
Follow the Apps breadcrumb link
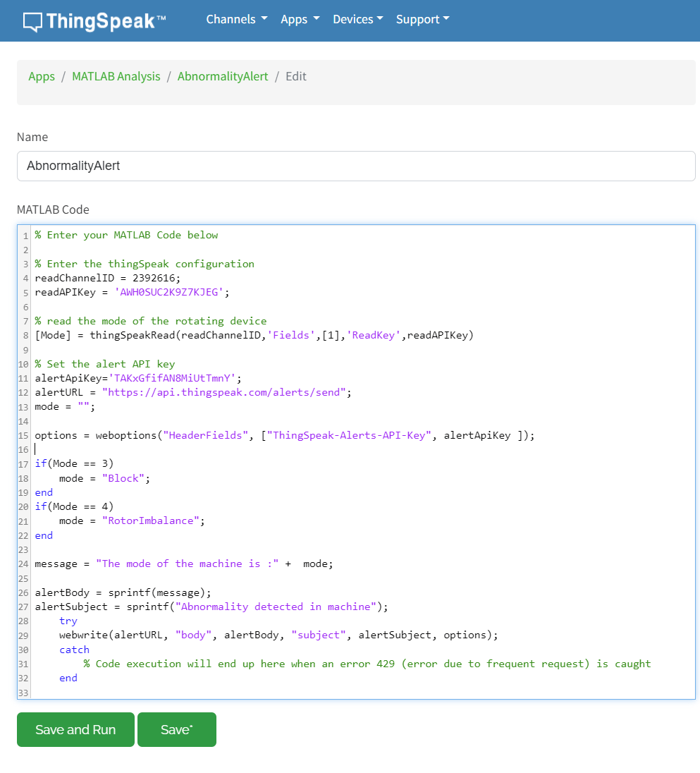coord(41,76)
